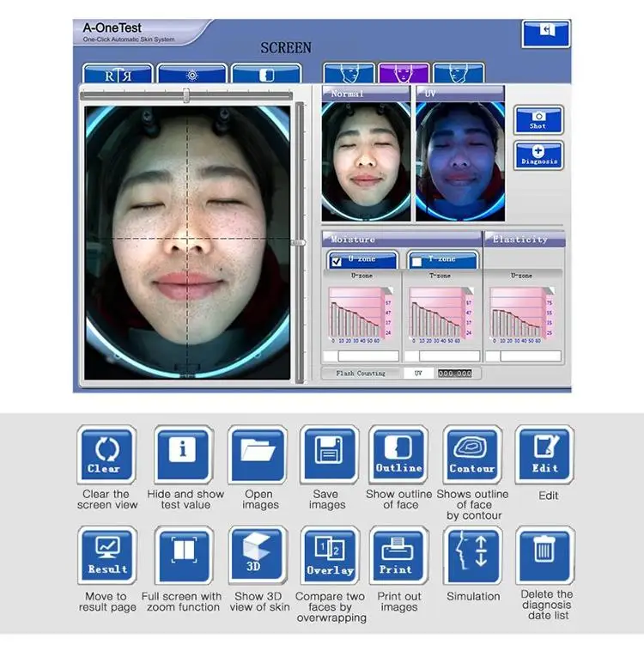
Task: Click the Edit icon
Action: (x=545, y=454)
